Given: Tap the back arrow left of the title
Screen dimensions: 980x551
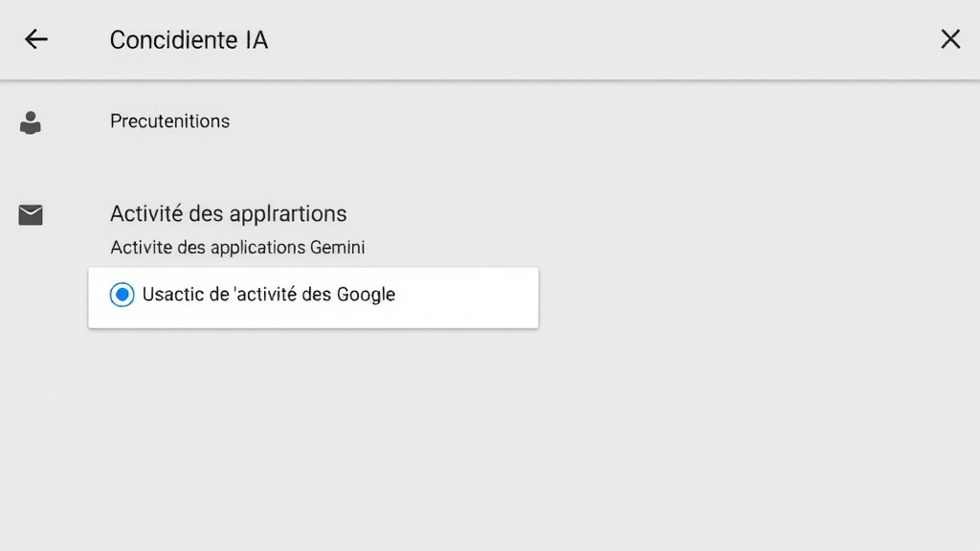Looking at the screenshot, I should point(35,39).
